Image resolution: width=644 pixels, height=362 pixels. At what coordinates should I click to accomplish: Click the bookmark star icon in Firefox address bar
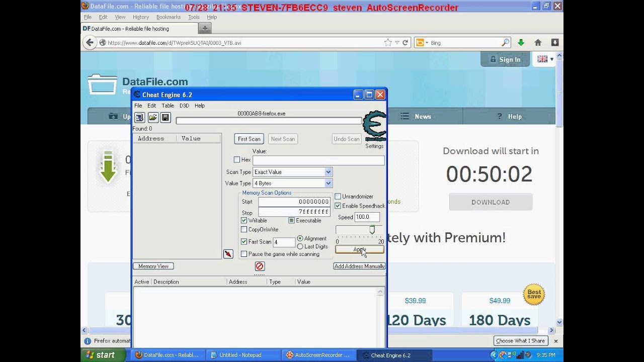[388, 43]
